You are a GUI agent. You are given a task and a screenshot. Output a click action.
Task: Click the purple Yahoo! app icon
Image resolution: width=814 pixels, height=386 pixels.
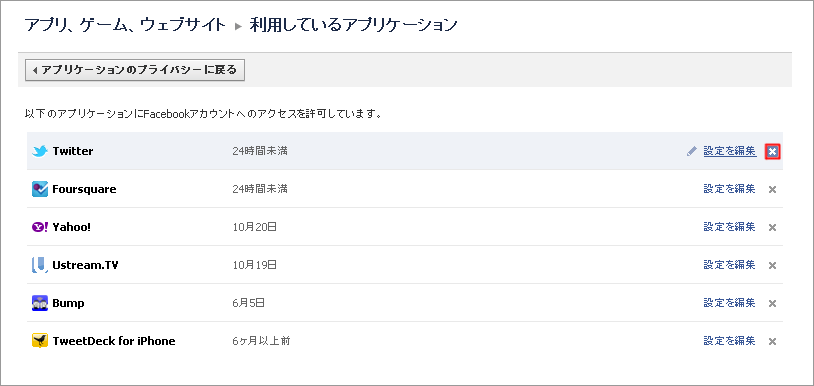[40, 227]
